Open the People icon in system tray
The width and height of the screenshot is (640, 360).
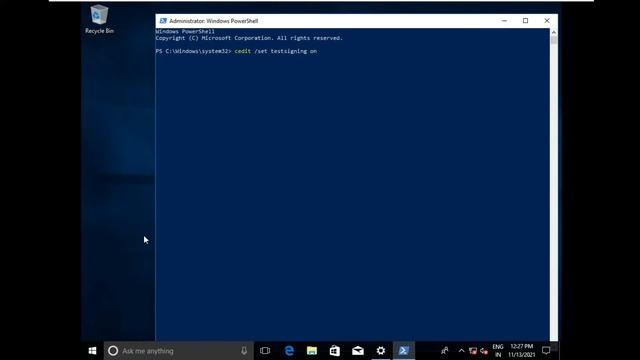[x=445, y=351]
